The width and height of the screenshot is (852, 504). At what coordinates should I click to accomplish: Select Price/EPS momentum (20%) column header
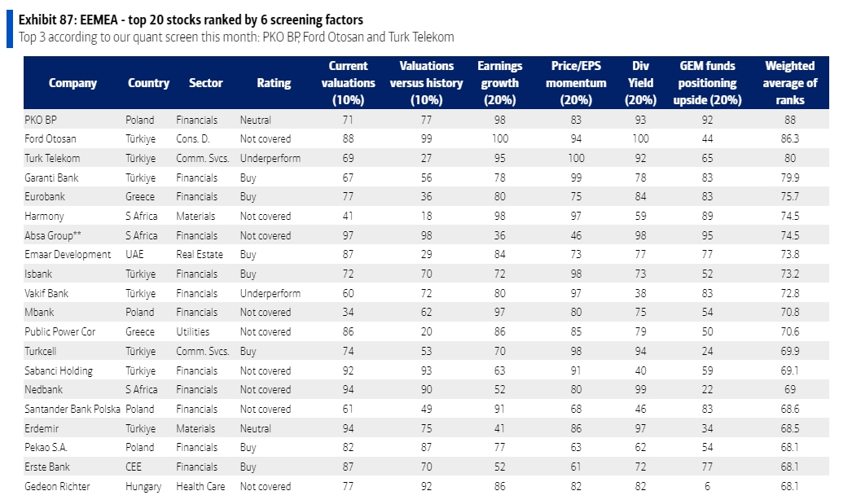click(x=575, y=83)
